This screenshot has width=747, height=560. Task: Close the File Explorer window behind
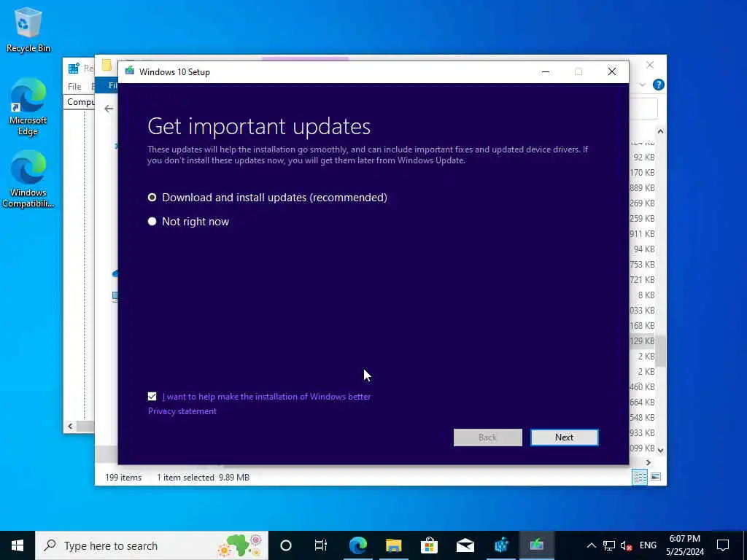[x=650, y=65]
